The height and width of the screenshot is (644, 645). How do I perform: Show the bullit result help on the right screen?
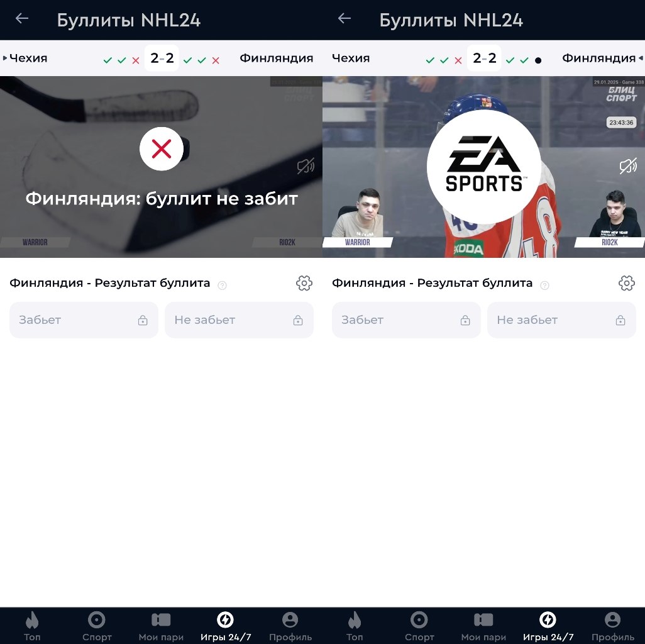coord(544,285)
